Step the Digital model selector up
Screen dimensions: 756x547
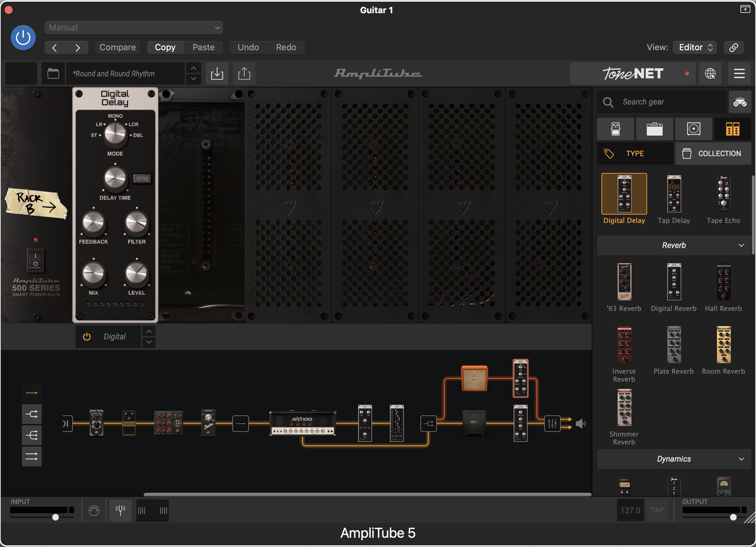point(149,331)
